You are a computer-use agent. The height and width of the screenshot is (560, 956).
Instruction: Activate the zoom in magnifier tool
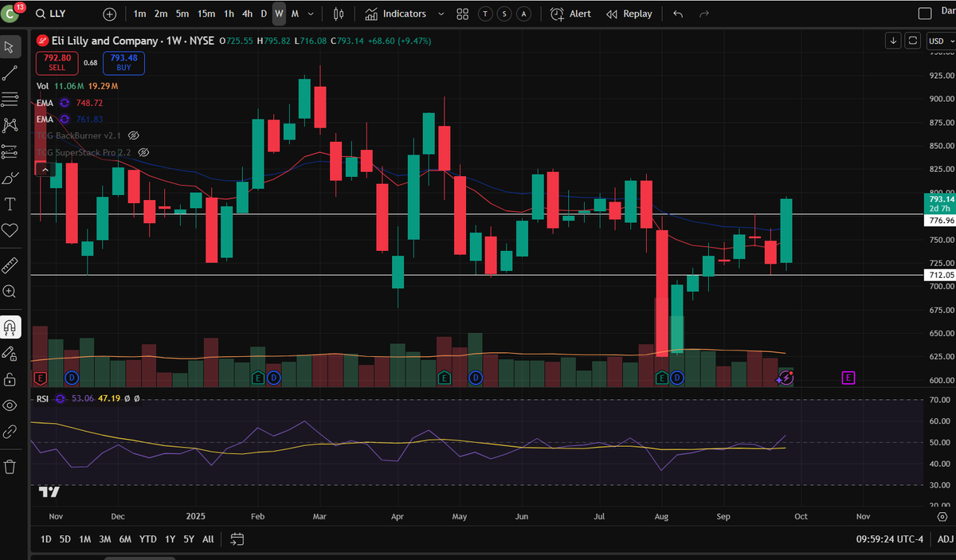[10, 292]
